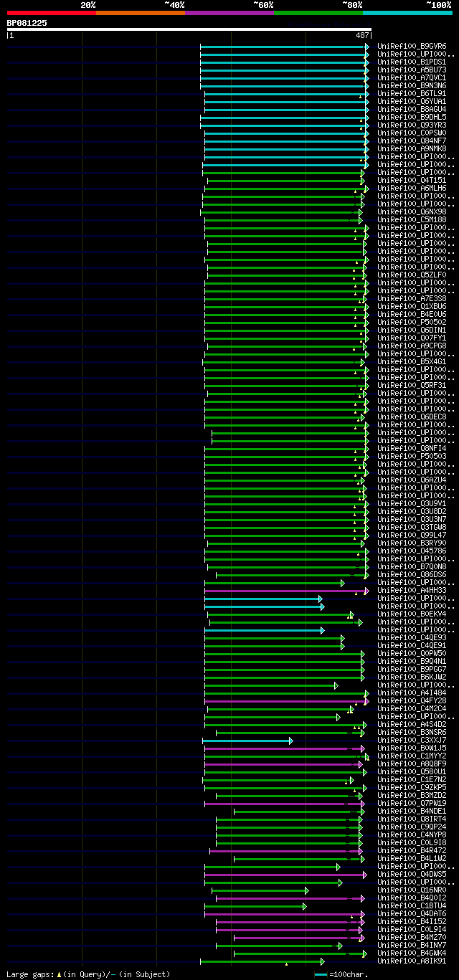Select the UniRef100_Q5RF31 label

point(411,385)
